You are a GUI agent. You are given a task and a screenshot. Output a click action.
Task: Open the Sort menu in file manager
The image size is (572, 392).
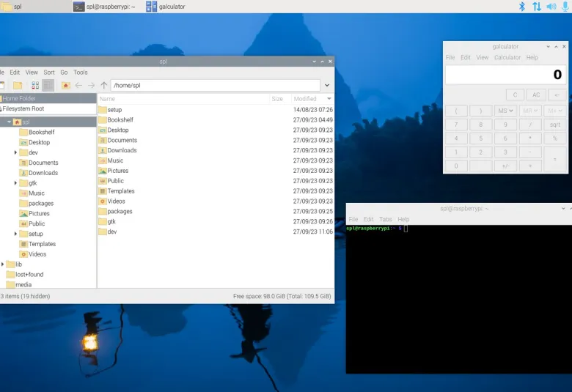49,73
